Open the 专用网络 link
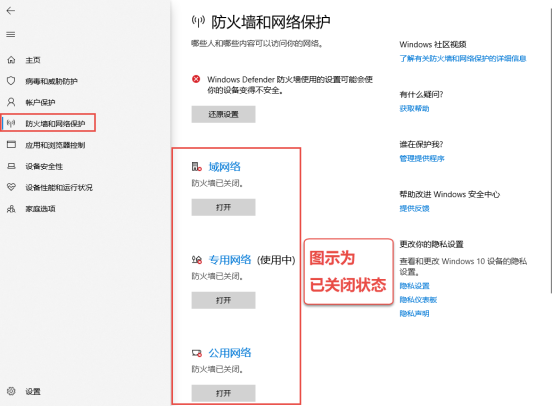553x407 pixels. (x=230, y=260)
